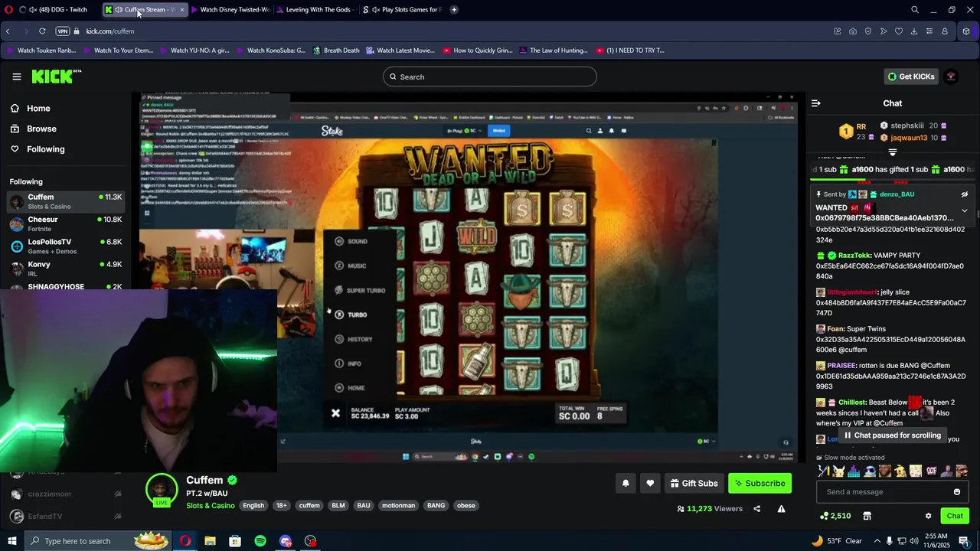The image size is (980, 551).
Task: Share the Cuffem stream
Action: (757, 509)
